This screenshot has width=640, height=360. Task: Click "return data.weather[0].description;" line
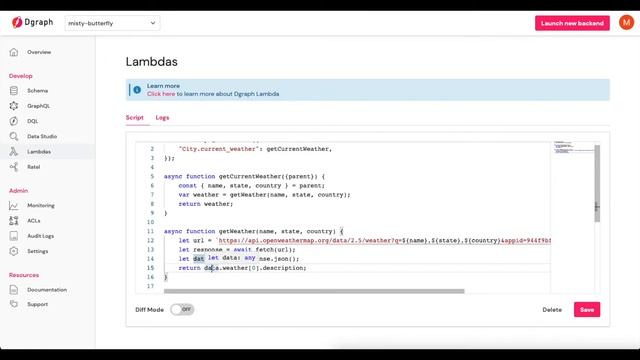(242, 268)
